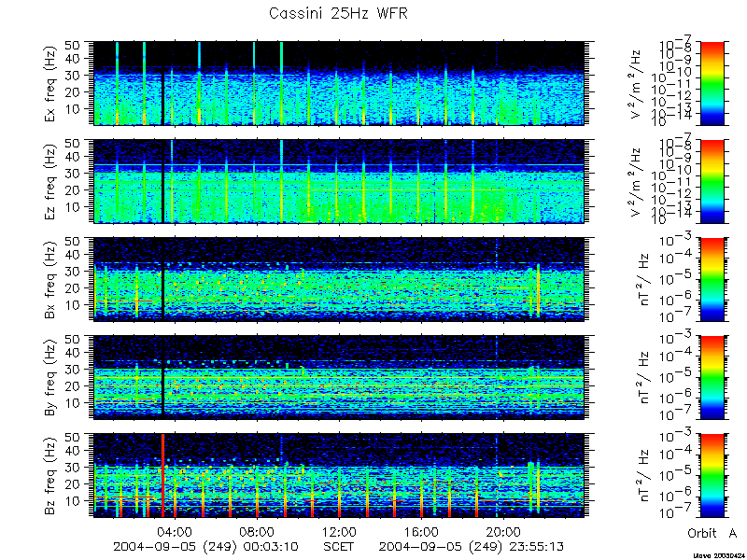747x560 pixels.
Task: Click the "16:00" time axis label
Action: (x=421, y=531)
